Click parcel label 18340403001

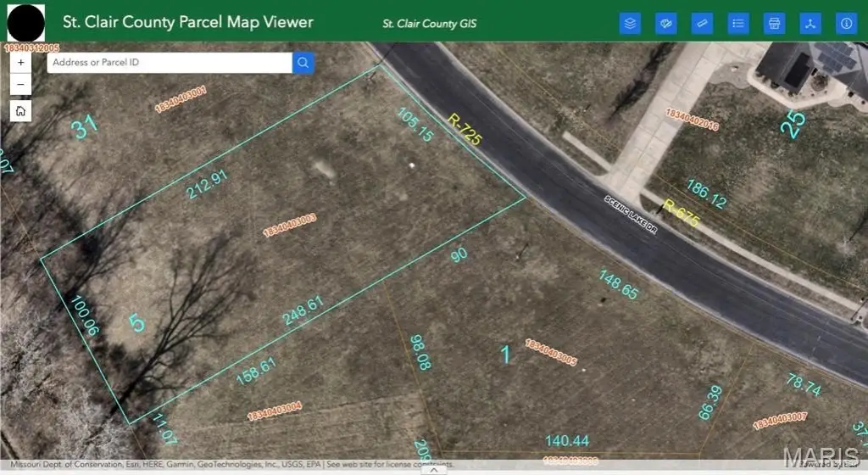(181, 98)
